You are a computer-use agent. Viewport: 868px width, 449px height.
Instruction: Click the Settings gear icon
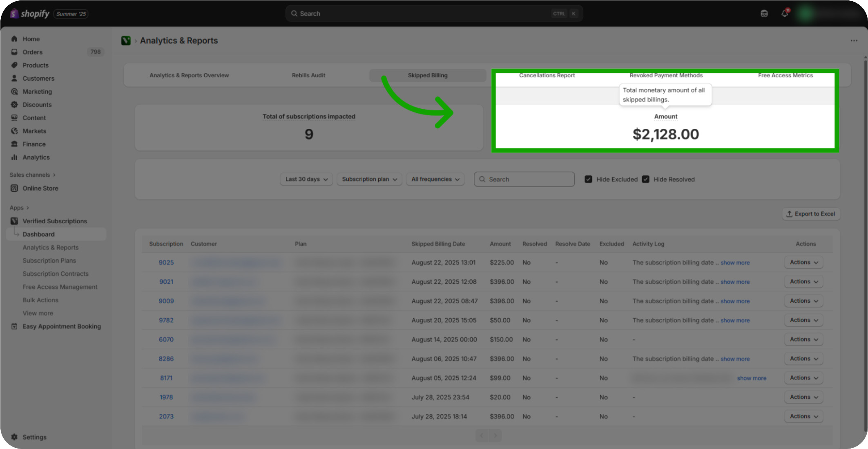14,437
